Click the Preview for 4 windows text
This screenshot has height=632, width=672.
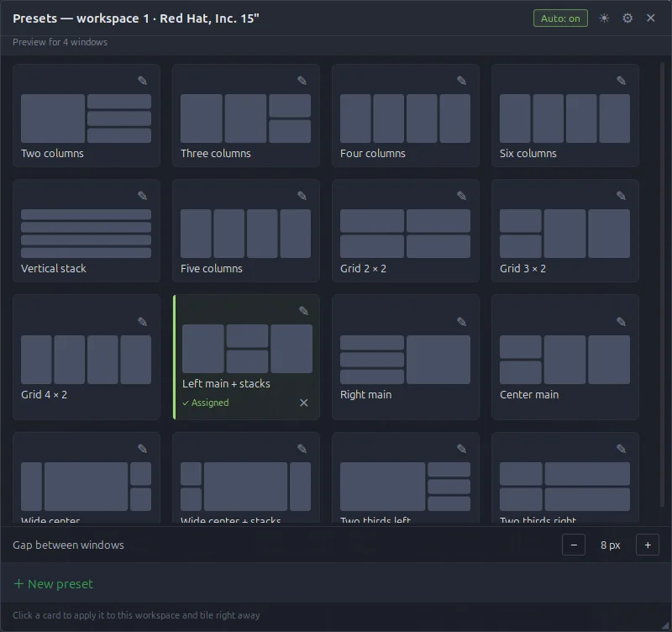pyautogui.click(x=60, y=42)
